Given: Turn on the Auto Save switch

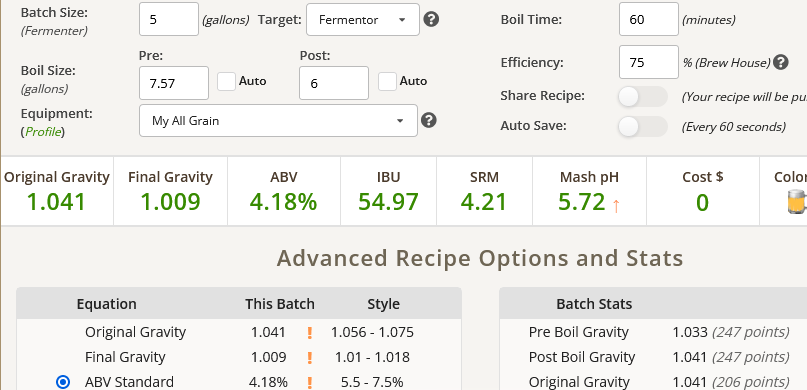Looking at the screenshot, I should point(642,127).
